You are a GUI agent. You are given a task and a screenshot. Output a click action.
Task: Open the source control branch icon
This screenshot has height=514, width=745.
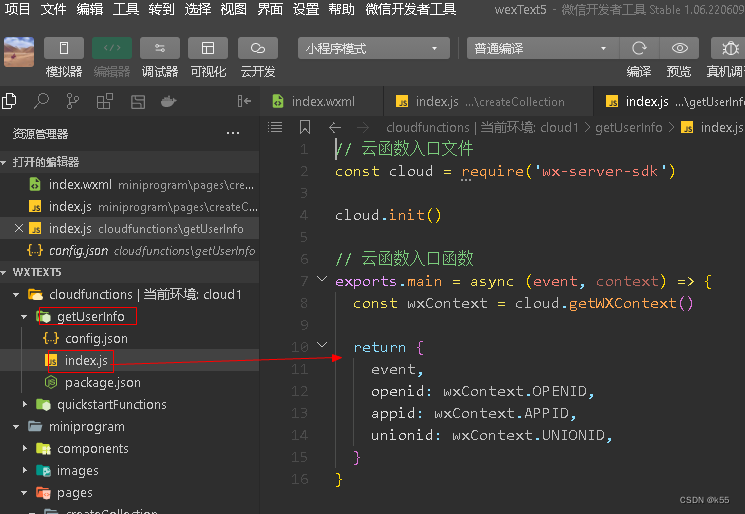pos(73,101)
